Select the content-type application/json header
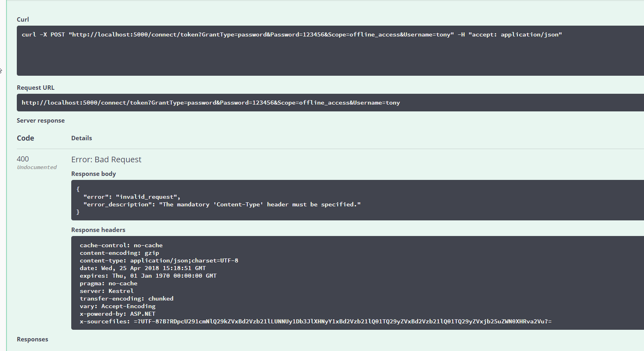This screenshot has width=644, height=351. 159,260
